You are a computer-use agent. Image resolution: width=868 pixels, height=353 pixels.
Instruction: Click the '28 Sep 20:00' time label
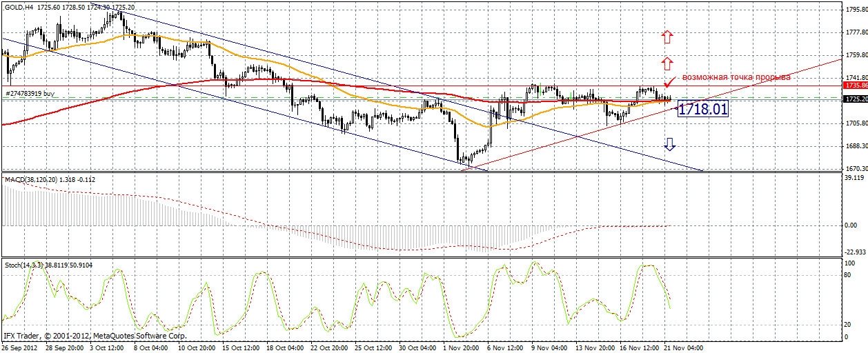click(x=66, y=348)
